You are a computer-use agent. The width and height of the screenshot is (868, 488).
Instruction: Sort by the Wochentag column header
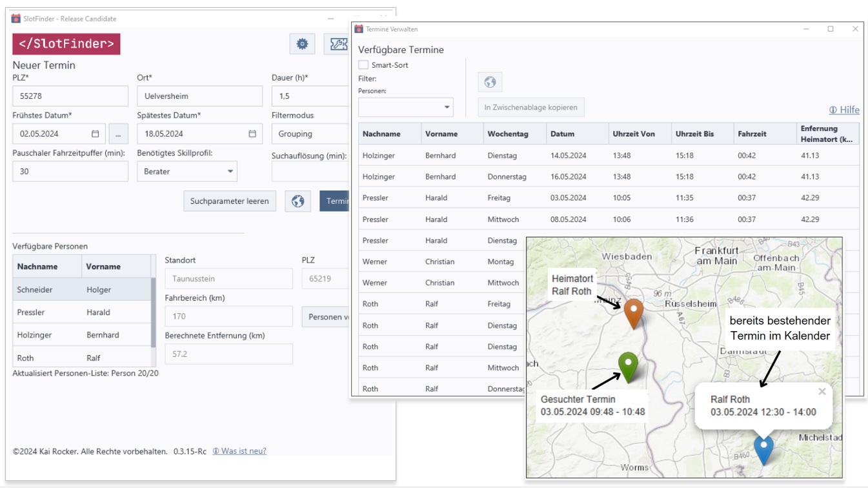click(x=514, y=134)
